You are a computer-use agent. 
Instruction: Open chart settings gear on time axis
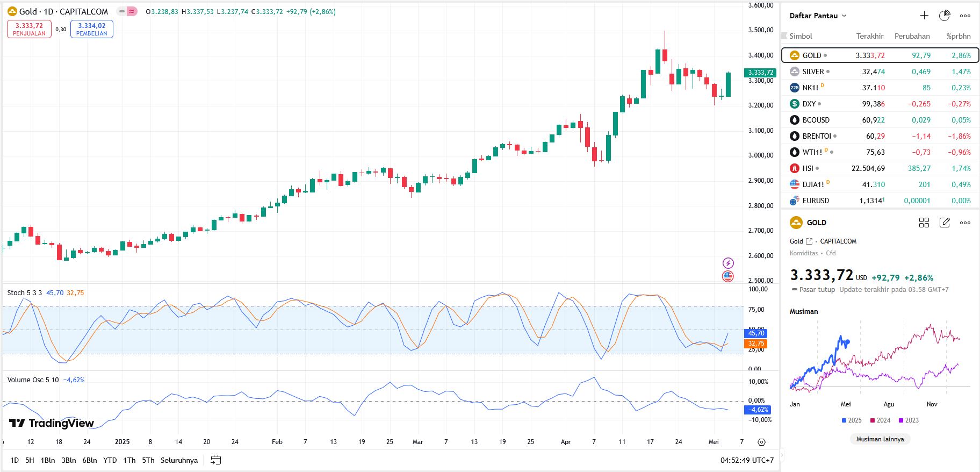coord(761,442)
